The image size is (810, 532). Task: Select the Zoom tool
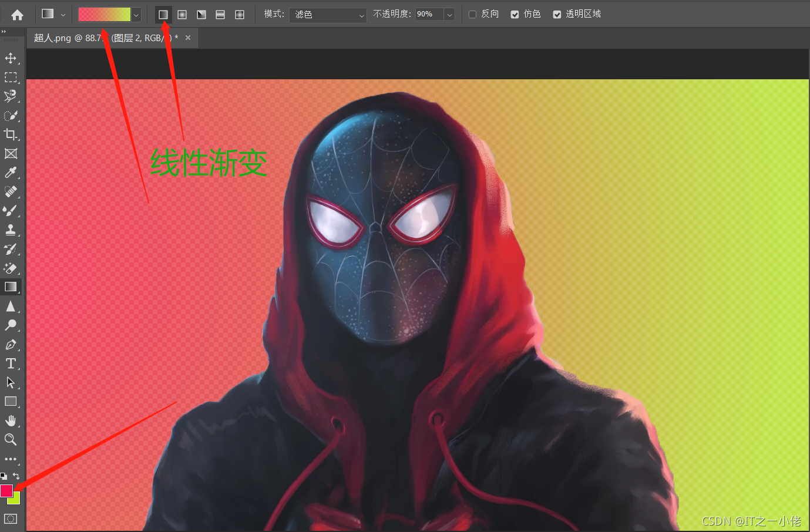[x=11, y=440]
